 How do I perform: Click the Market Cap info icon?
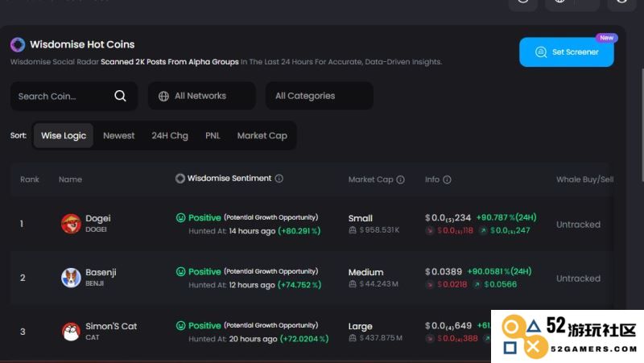click(400, 179)
